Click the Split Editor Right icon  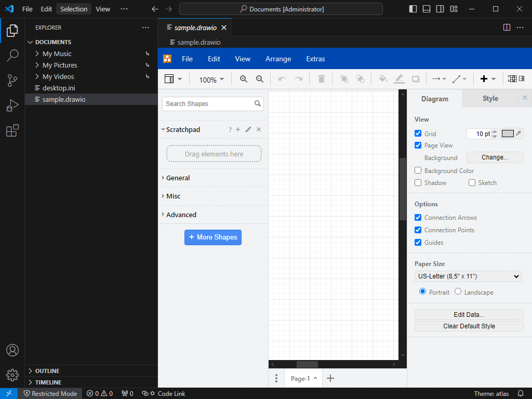pyautogui.click(x=507, y=28)
